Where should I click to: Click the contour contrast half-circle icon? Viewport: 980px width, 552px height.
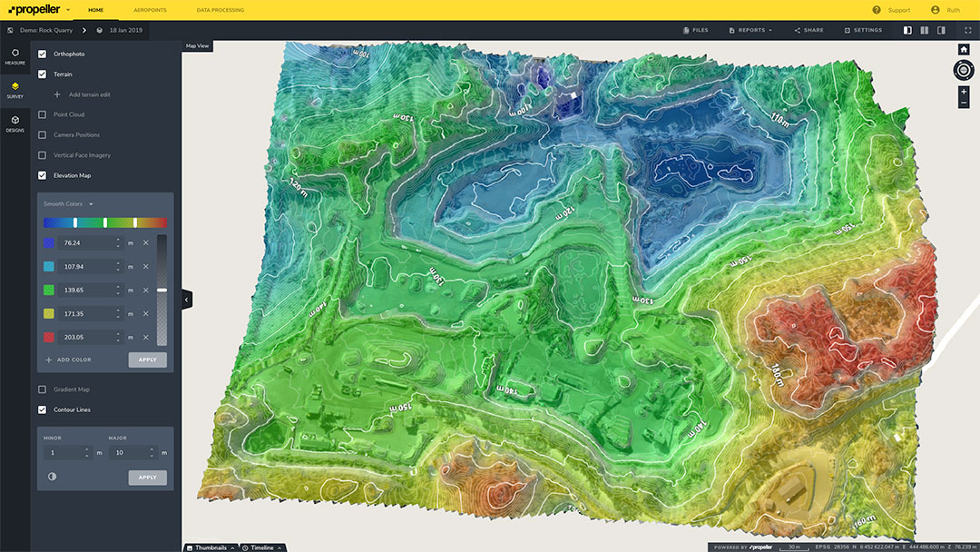52,477
